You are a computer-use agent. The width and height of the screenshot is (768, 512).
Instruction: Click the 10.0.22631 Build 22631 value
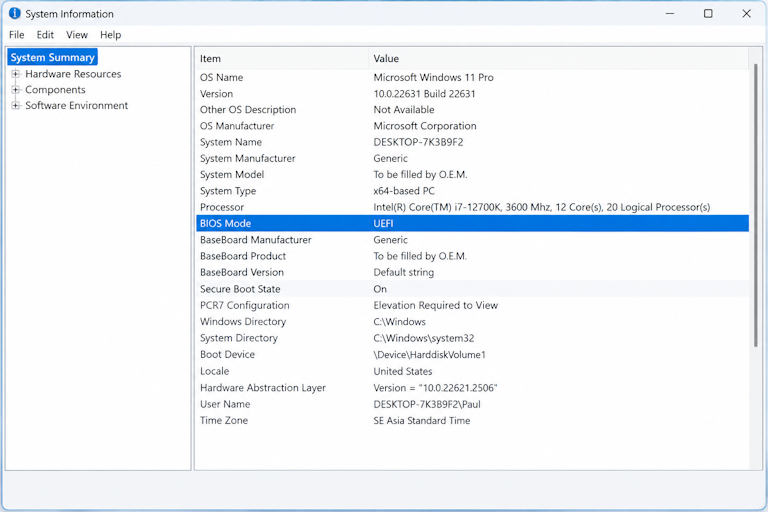point(424,94)
